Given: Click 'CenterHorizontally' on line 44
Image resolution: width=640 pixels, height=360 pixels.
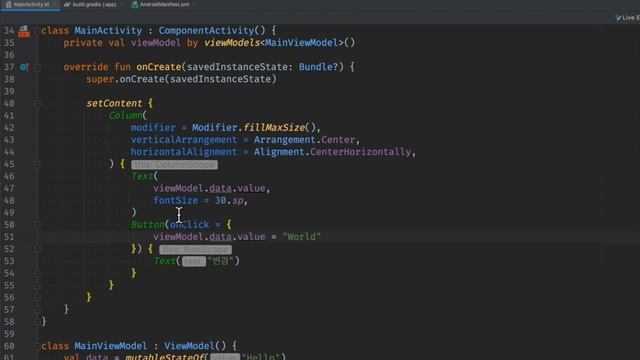Looking at the screenshot, I should tap(360, 152).
